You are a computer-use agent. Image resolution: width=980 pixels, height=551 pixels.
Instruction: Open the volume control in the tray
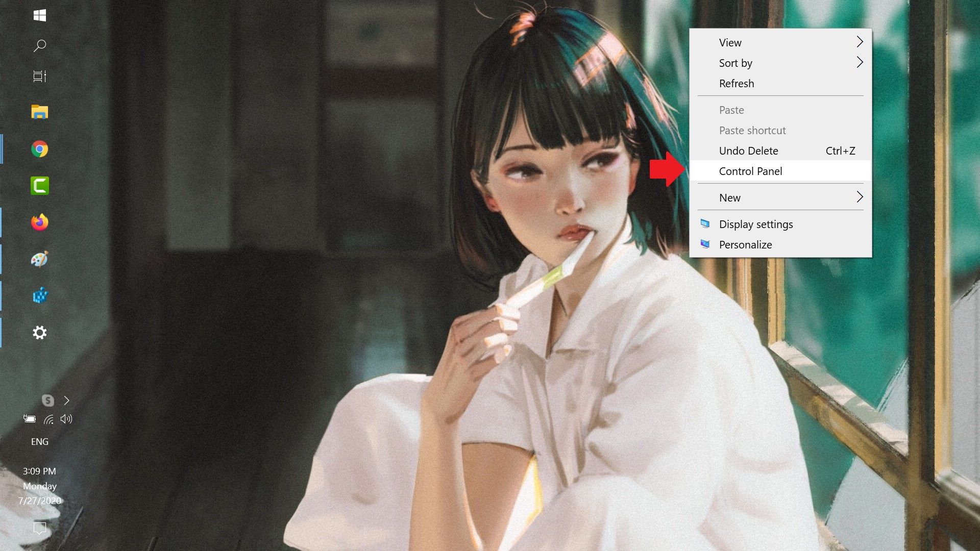(x=66, y=419)
